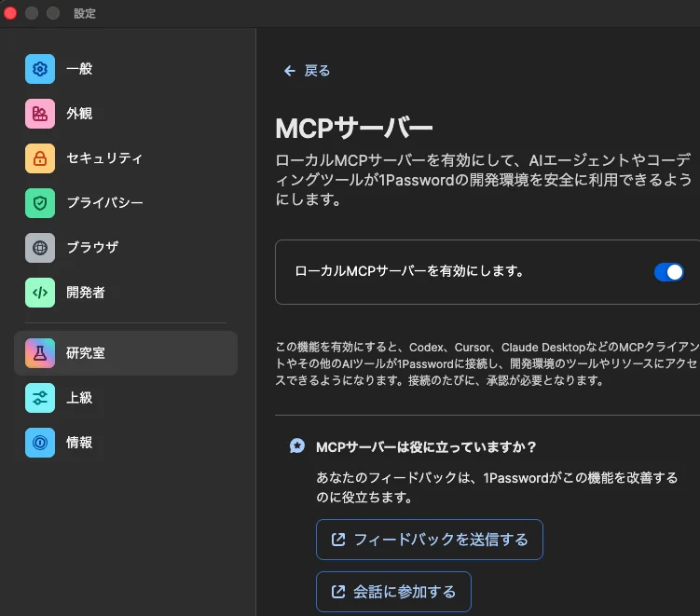Click the プライバシー shield icon
This screenshot has width=700, height=616.
(x=40, y=203)
